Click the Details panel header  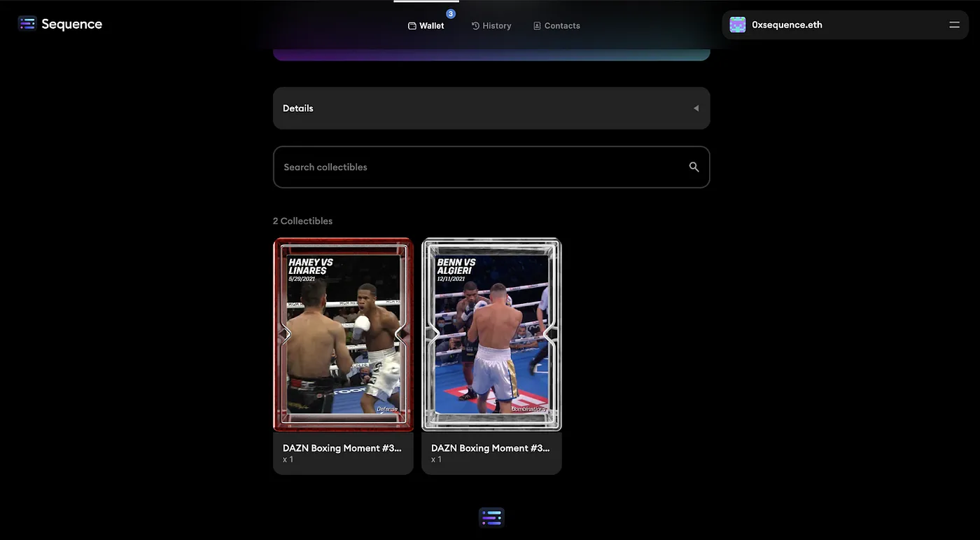coord(491,108)
